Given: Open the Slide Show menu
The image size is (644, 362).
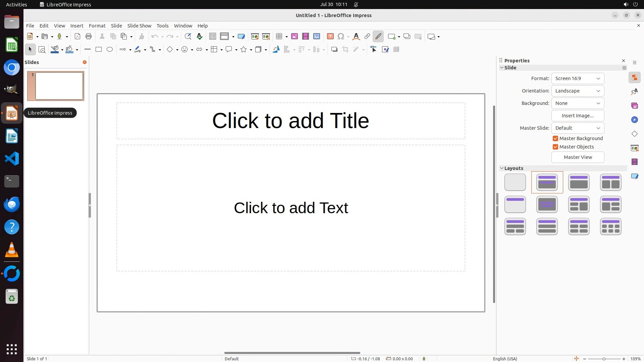Looking at the screenshot, I should (139, 26).
